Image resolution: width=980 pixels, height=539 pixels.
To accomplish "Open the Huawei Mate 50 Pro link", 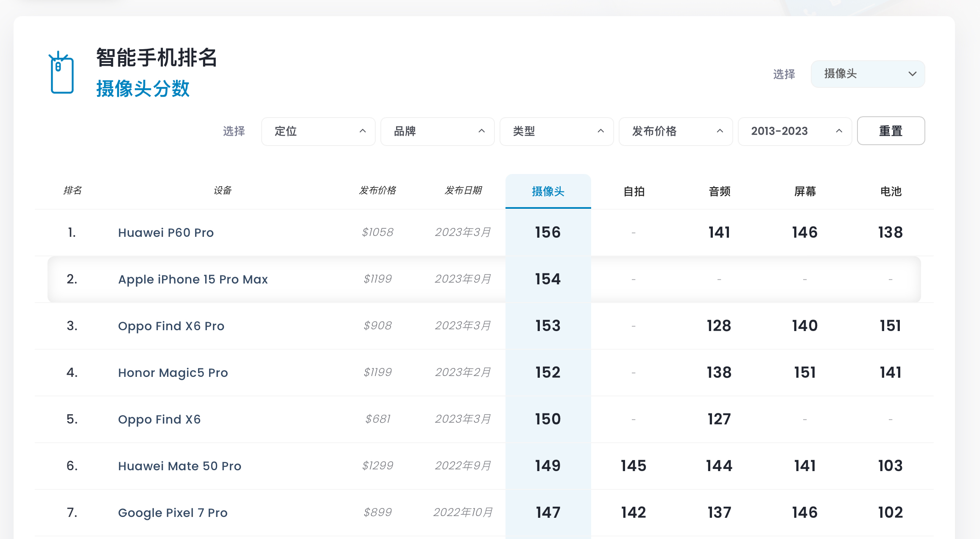I will pyautogui.click(x=179, y=466).
